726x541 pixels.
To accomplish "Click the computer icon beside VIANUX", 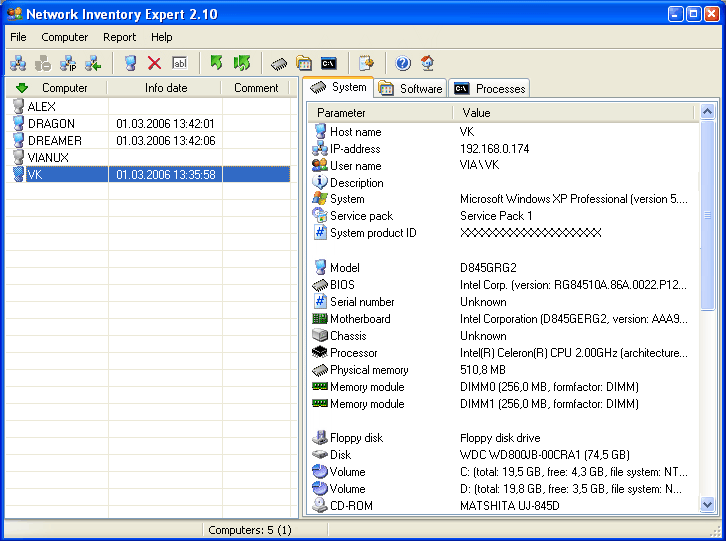I will coord(19,157).
